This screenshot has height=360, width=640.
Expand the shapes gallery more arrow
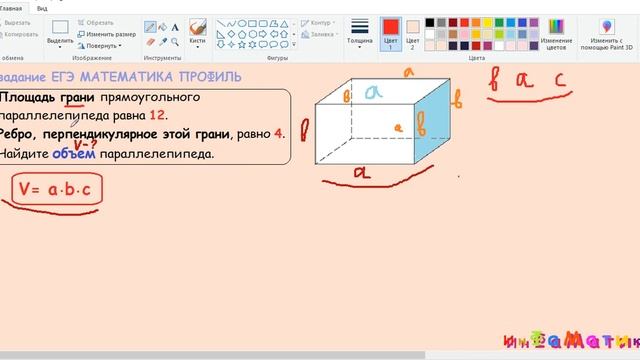pos(294,44)
